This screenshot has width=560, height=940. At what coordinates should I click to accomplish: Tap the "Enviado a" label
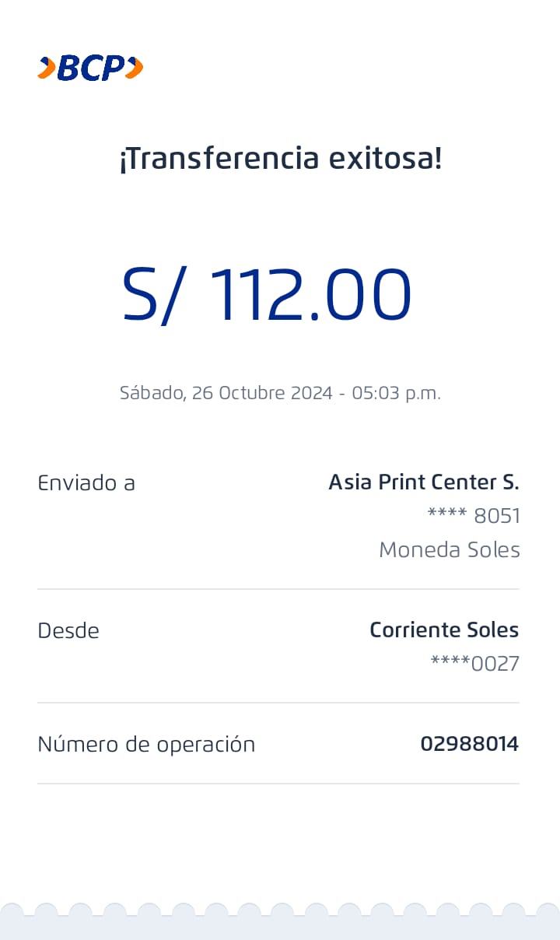[86, 483]
